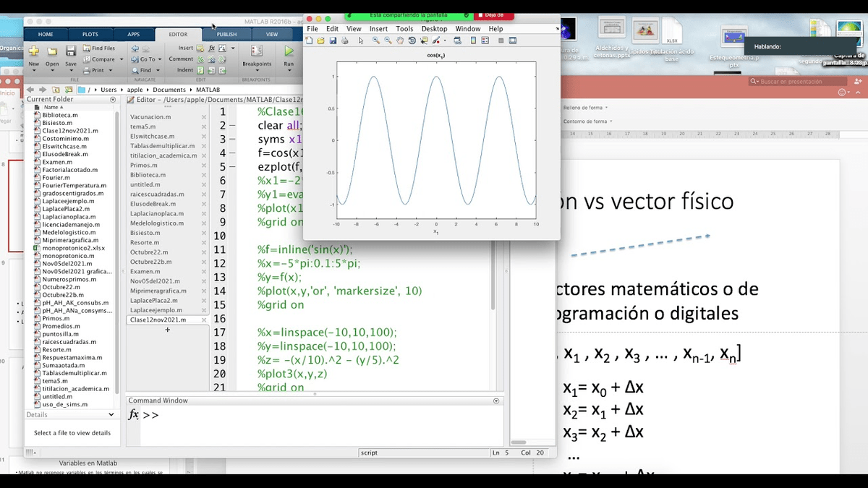This screenshot has width=868, height=488.
Task: Open the Breakpoints dropdown arrow
Action: pos(257,71)
